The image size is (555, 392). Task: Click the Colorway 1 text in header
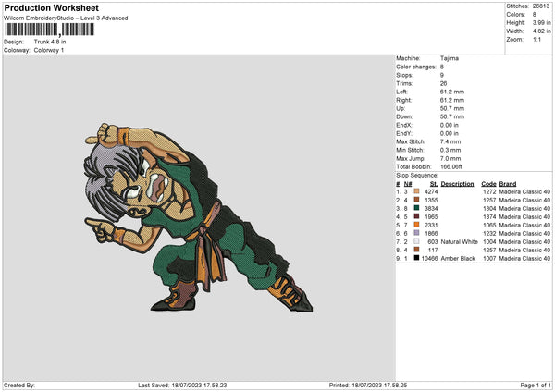pyautogui.click(x=50, y=49)
